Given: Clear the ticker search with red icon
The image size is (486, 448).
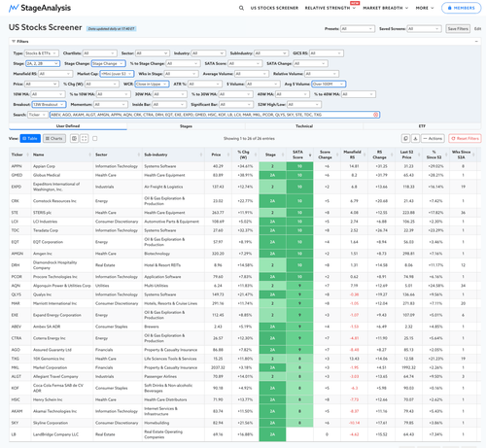Looking at the screenshot, I should (375, 115).
